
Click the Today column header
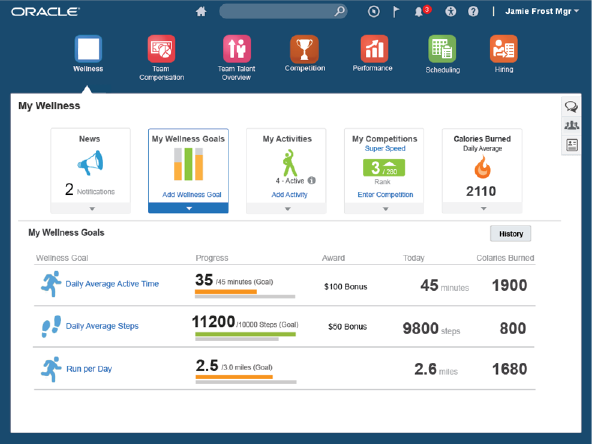414,258
